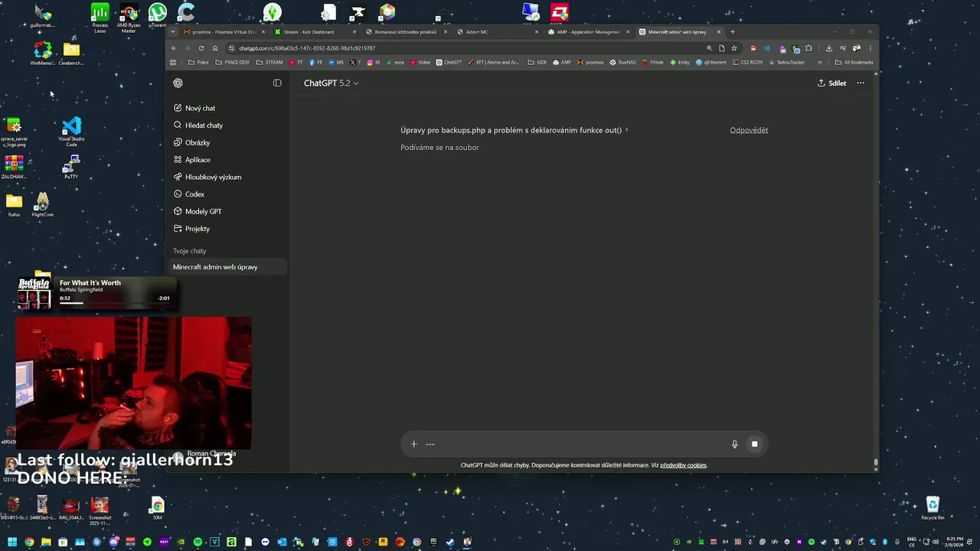
Task: Reload the page in Chrome
Action: 201,48
